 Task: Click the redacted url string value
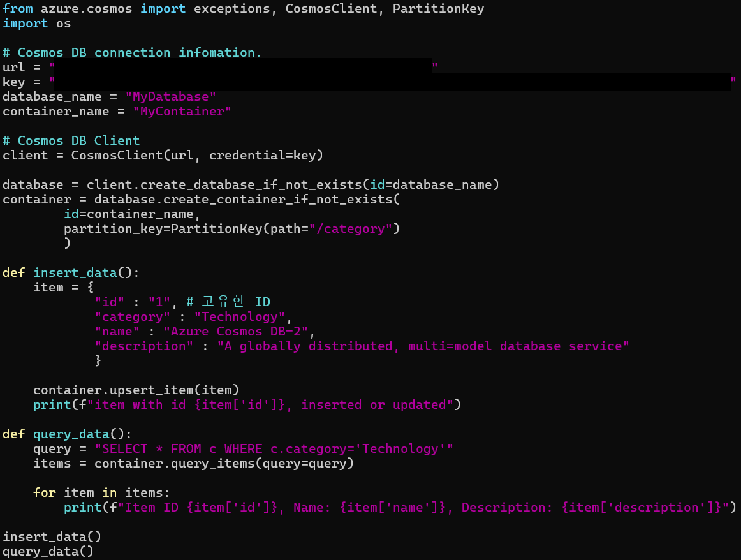[244, 67]
